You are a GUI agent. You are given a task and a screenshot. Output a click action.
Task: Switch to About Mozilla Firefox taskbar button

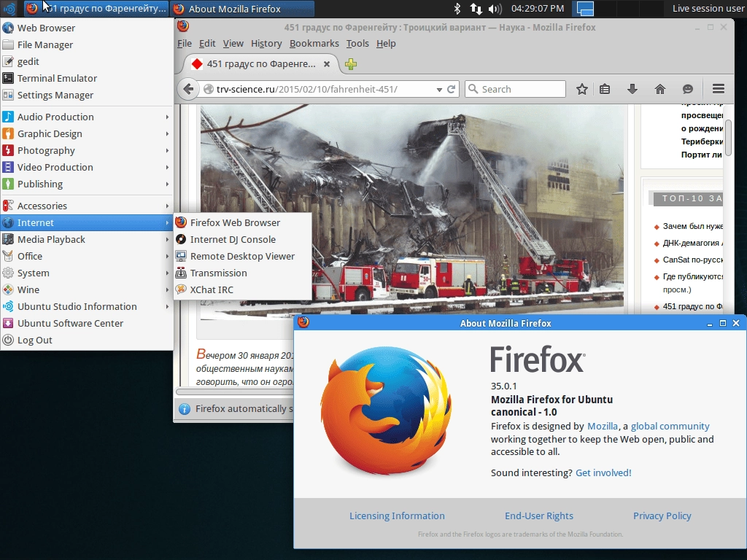242,9
